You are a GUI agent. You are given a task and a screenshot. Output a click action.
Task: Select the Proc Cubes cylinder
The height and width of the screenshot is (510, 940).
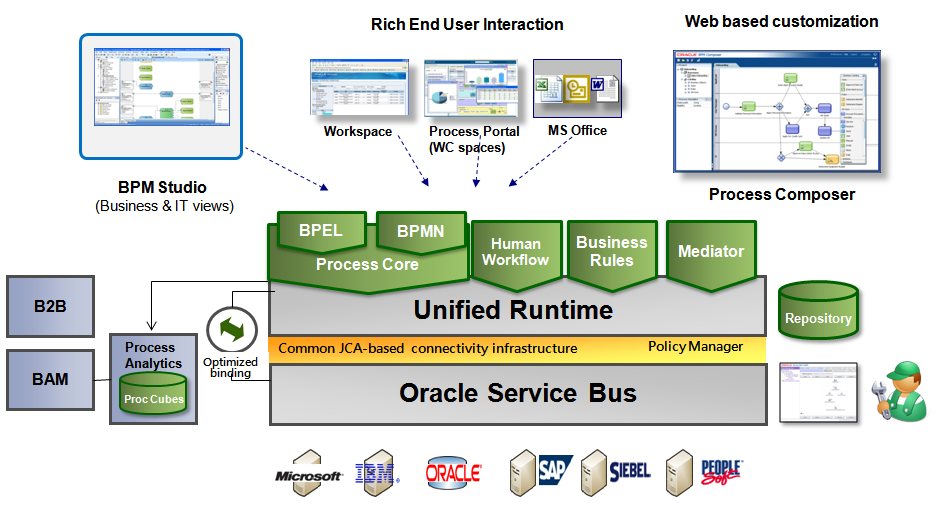153,394
